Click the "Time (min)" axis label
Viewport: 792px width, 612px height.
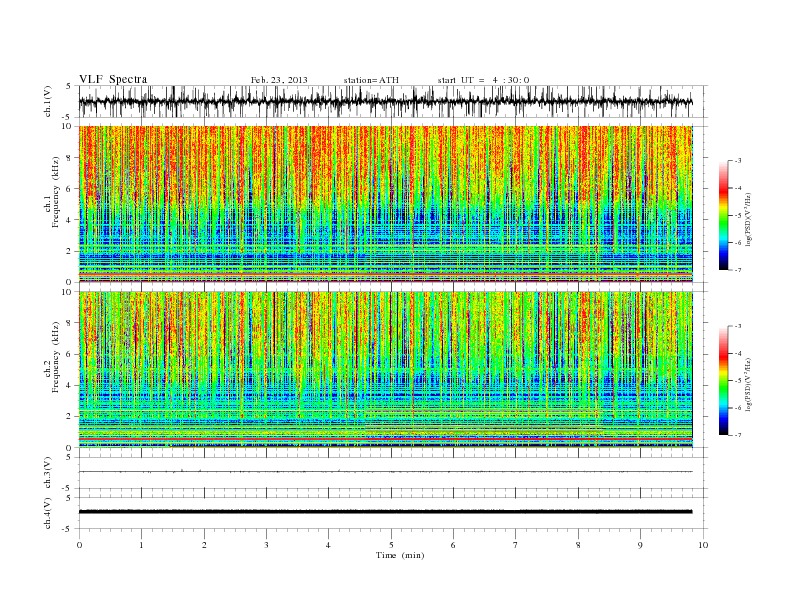pyautogui.click(x=400, y=555)
